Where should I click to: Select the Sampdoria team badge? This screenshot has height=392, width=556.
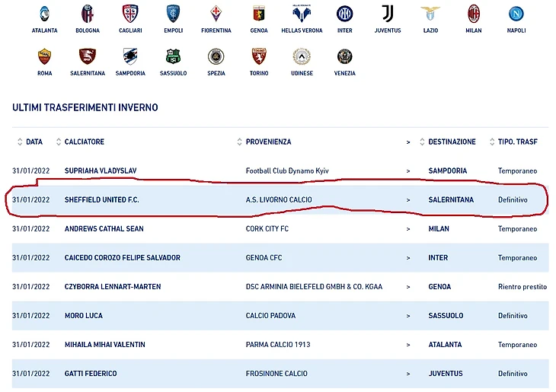click(130, 56)
